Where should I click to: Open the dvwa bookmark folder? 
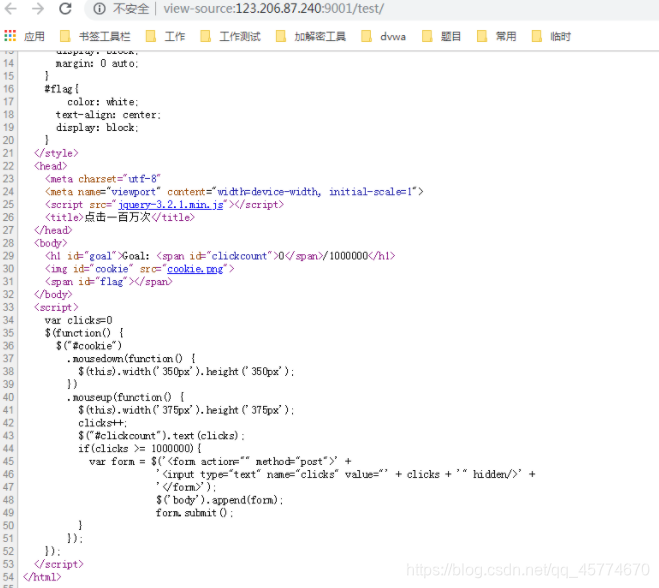click(x=383, y=36)
